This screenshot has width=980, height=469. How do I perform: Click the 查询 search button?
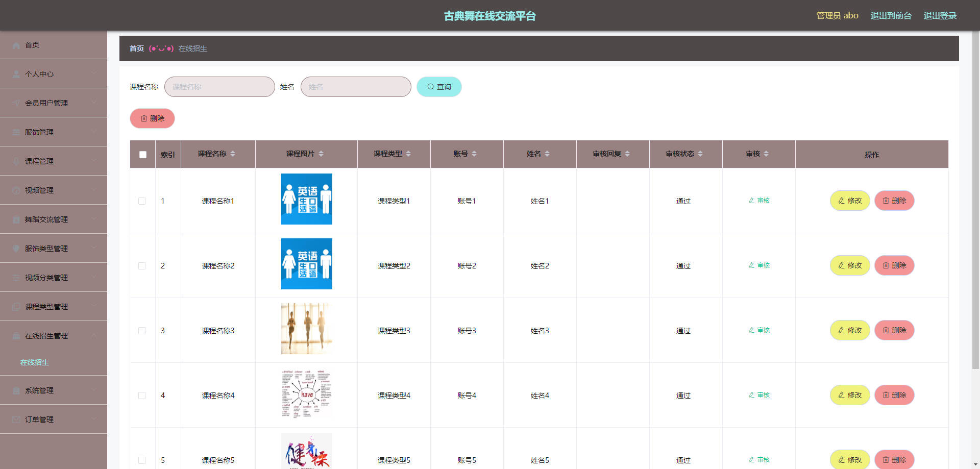pyautogui.click(x=439, y=87)
